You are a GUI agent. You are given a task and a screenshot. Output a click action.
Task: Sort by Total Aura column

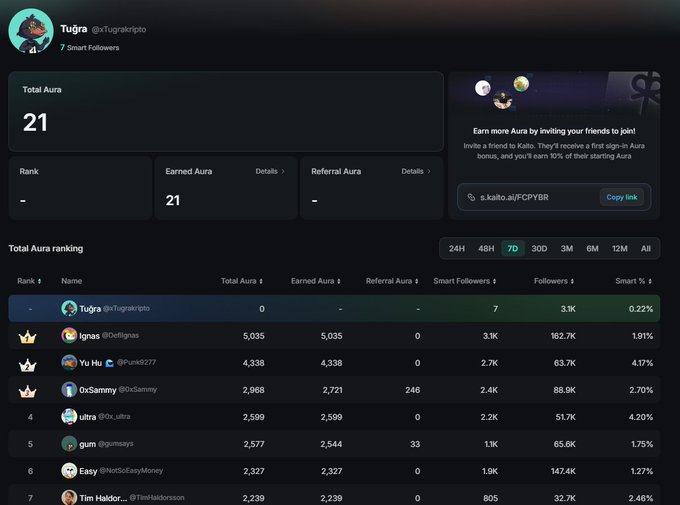coord(242,281)
